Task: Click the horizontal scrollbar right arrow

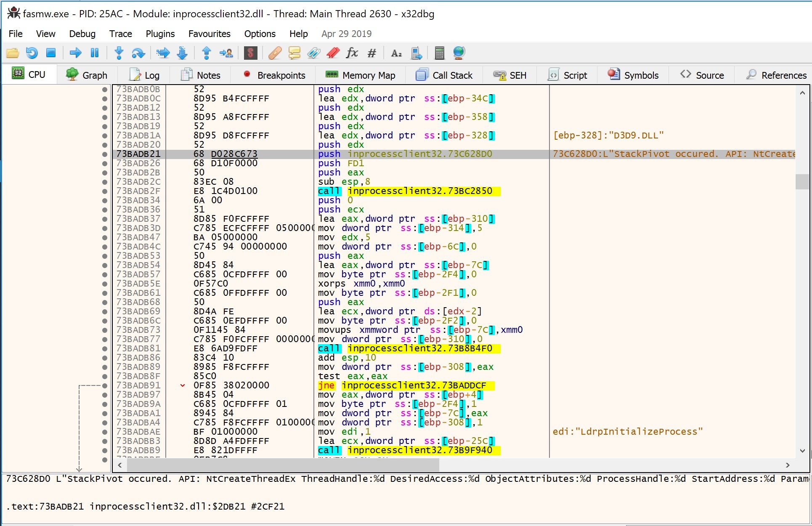Action: 788,465
